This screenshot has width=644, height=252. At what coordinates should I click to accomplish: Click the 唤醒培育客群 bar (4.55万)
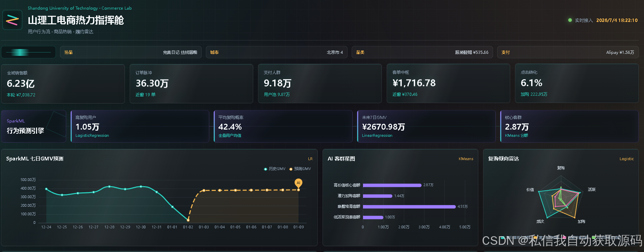click(409, 207)
